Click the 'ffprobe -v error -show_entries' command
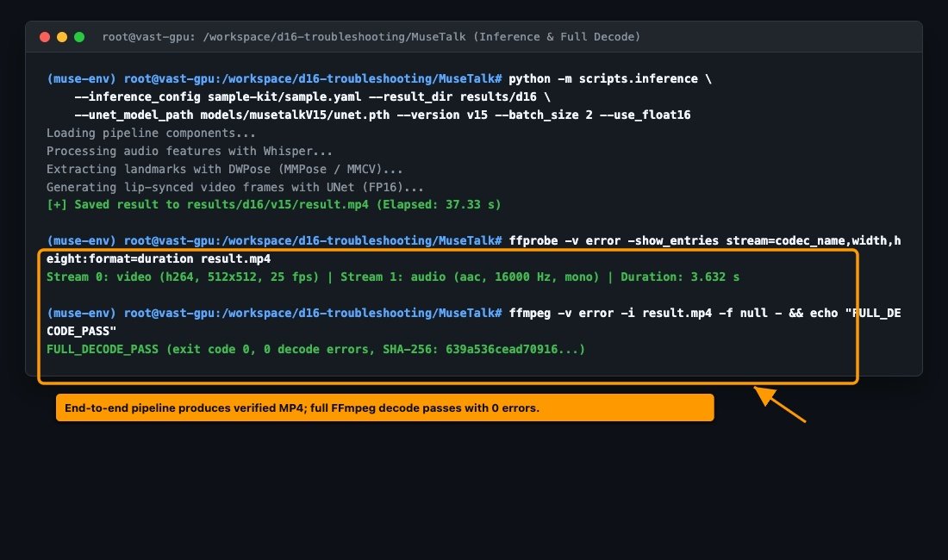 (x=704, y=240)
